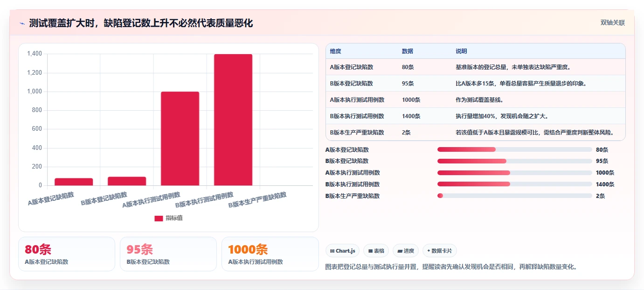The height and width of the screenshot is (290, 644).
Task: Click the page title about 测试覆盖扩大
Action: click(141, 23)
